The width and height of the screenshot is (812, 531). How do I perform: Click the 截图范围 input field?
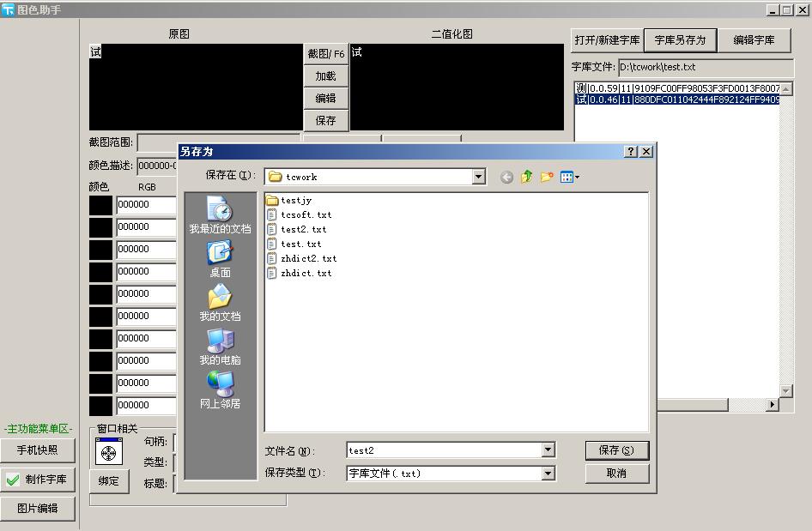[x=218, y=142]
